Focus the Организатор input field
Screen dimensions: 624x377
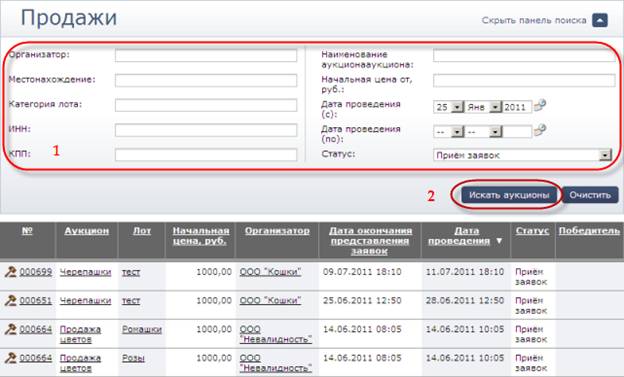(x=206, y=55)
